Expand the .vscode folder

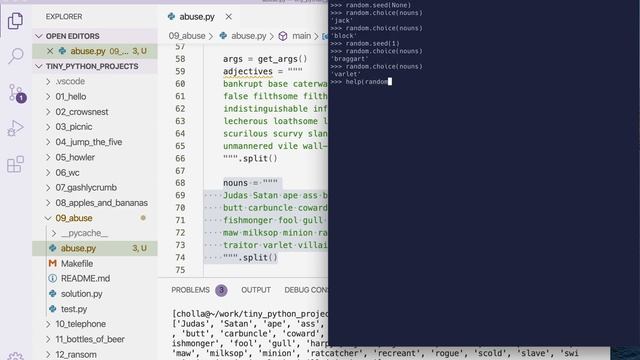click(x=48, y=81)
